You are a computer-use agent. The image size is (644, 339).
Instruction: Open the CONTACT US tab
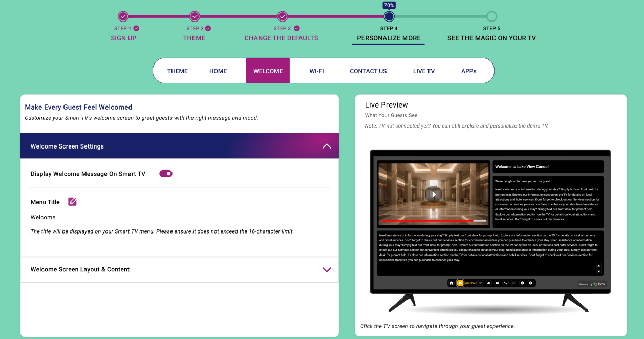[x=368, y=71]
